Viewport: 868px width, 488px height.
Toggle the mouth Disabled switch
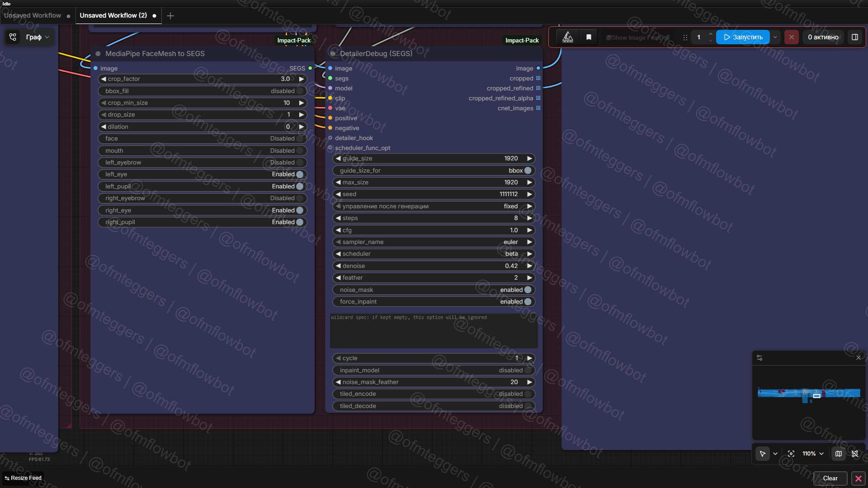(x=299, y=151)
